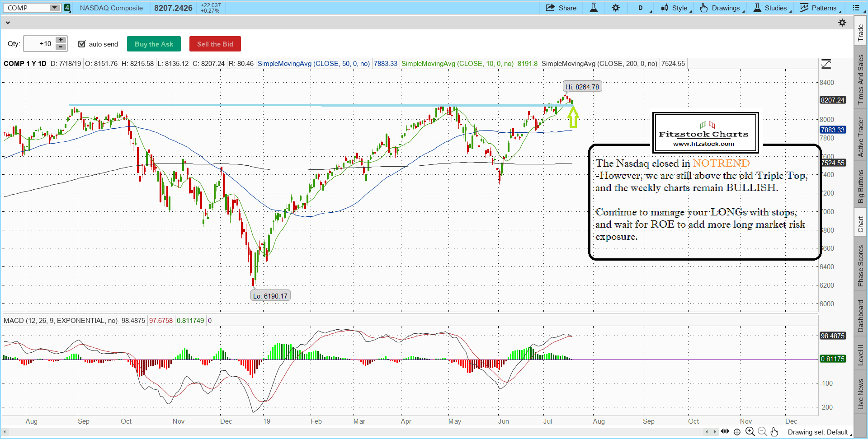The width and height of the screenshot is (868, 439).
Task: Click the Sell the Bid button
Action: click(x=215, y=44)
